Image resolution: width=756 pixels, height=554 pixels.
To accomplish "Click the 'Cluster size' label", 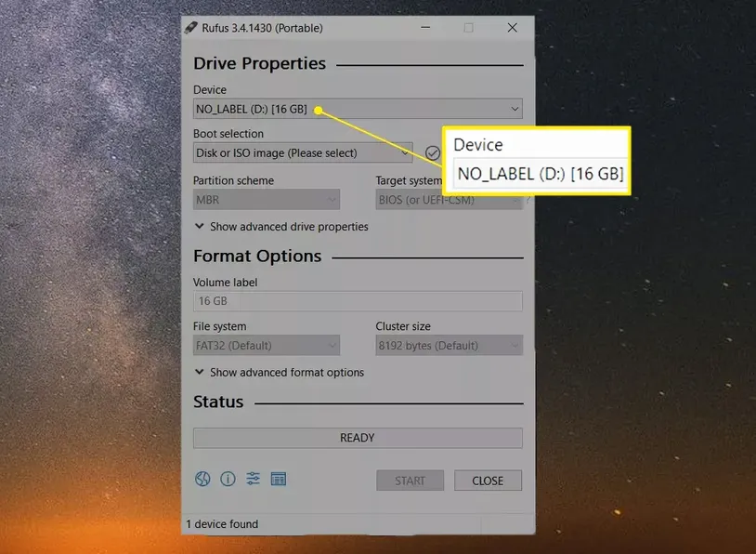I will (x=403, y=326).
